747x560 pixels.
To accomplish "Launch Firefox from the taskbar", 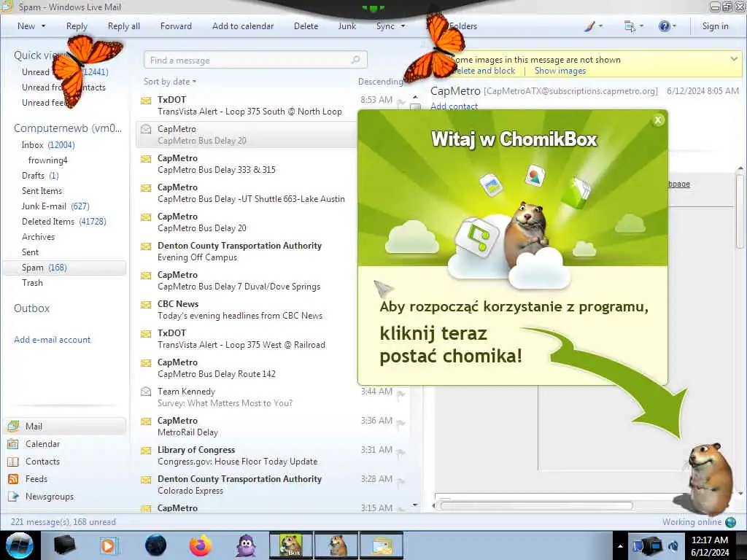I will (x=201, y=545).
